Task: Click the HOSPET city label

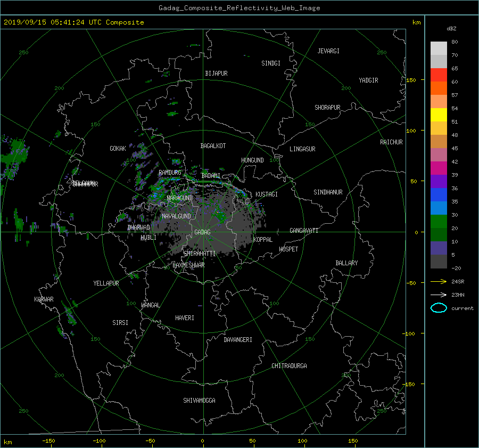Action: point(288,249)
